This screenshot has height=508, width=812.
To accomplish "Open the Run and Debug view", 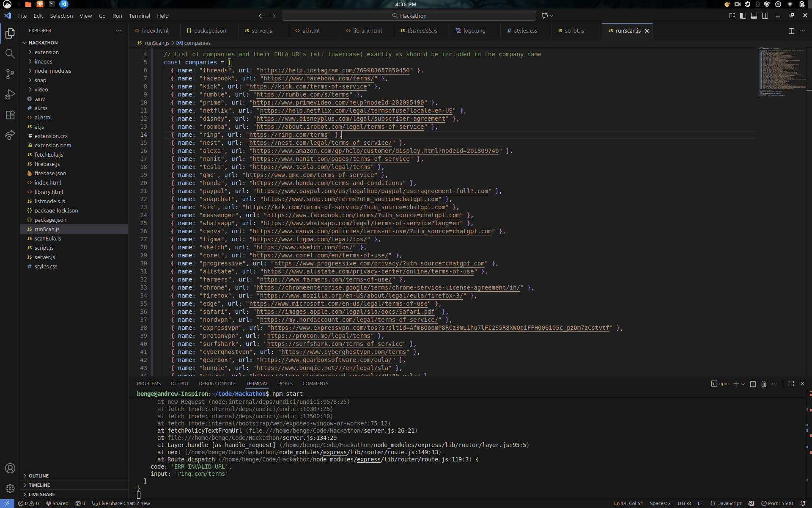I will point(10,94).
